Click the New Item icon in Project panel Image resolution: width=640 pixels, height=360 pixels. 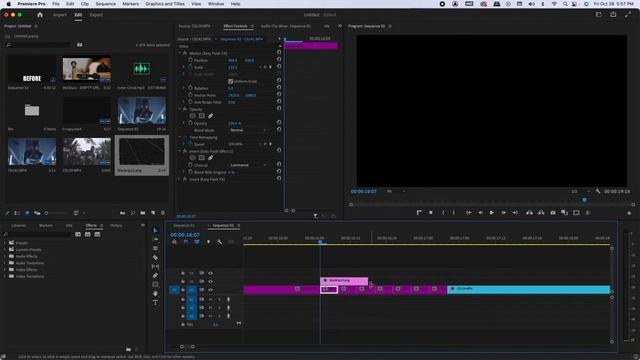[153, 213]
